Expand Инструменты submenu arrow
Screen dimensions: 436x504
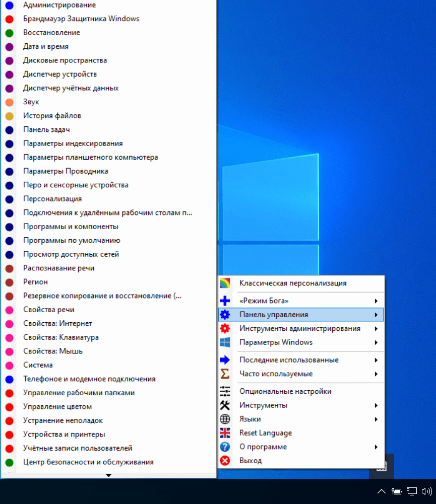tap(376, 405)
